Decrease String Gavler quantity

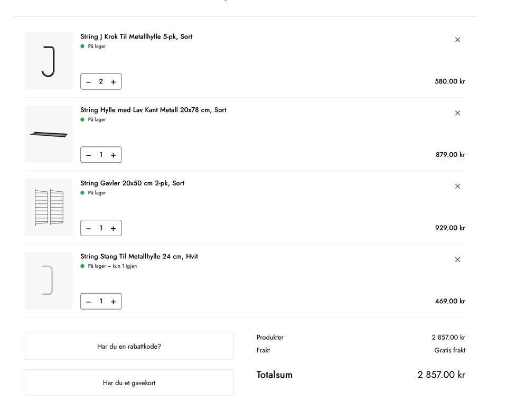[89, 228]
